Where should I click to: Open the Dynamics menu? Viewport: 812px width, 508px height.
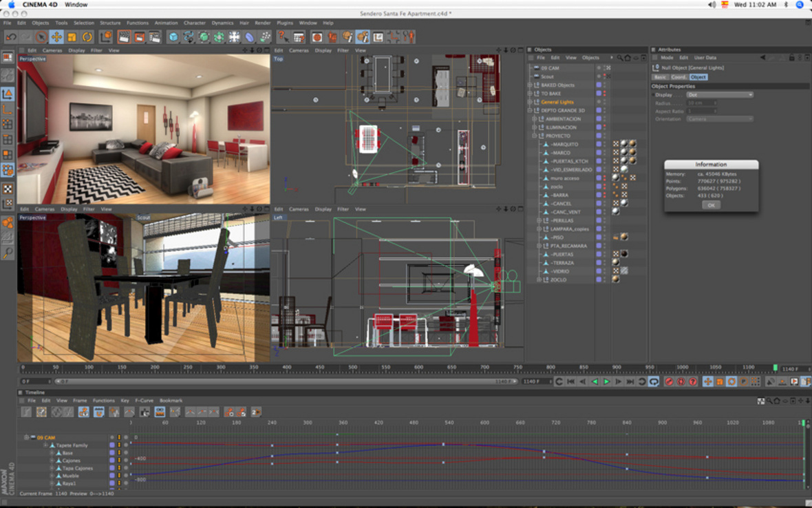pyautogui.click(x=222, y=23)
